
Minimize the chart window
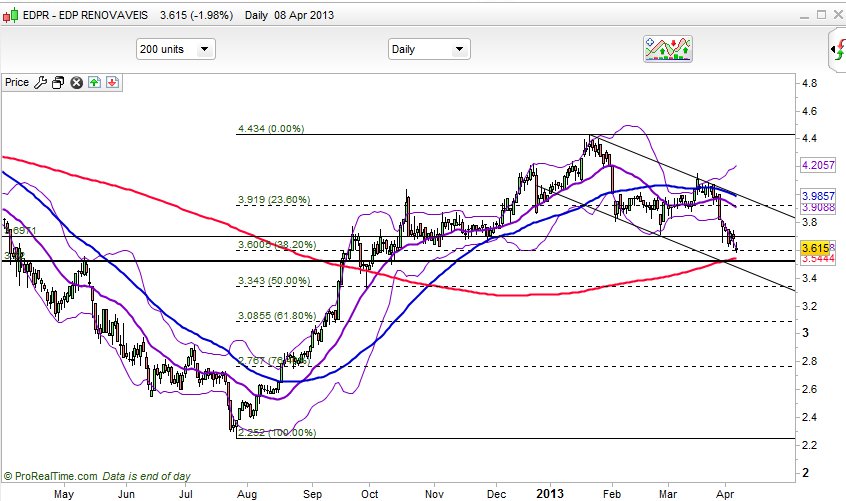804,15
